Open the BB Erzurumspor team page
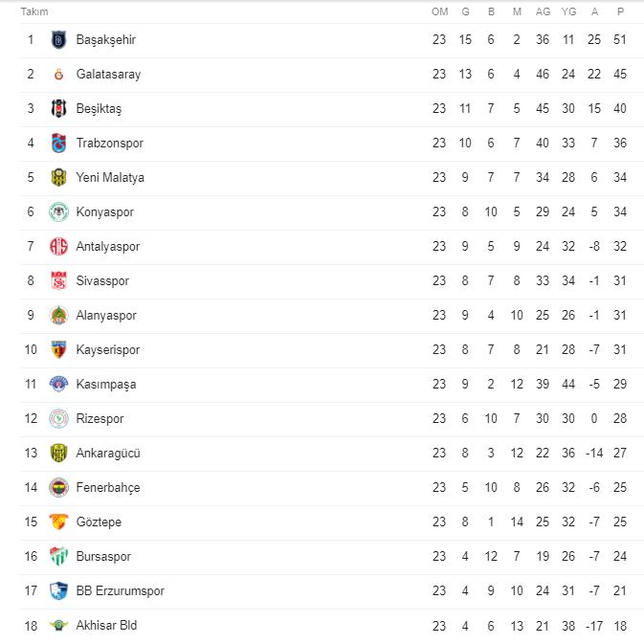Viewport: 644px width, 644px height. 120,591
